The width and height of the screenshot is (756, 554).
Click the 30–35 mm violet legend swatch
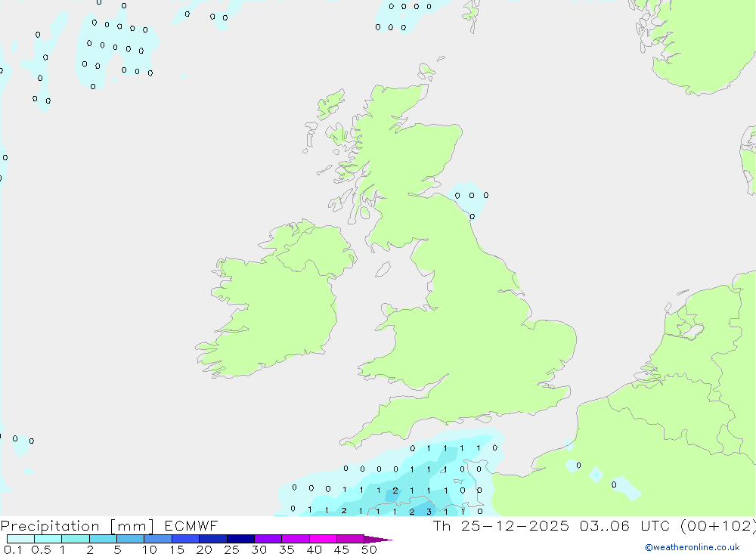tap(268, 539)
